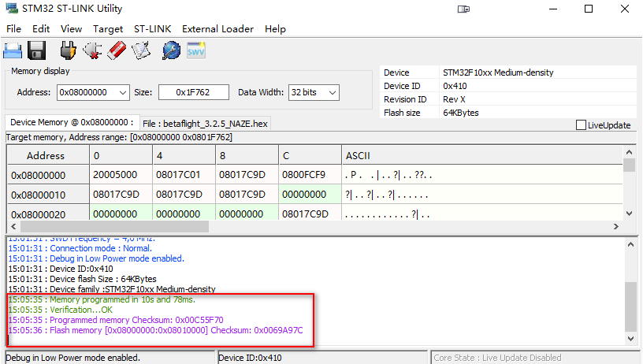The height and width of the screenshot is (364, 643).
Task: Click status bar Debug in Low Power mode
Action: tap(73, 358)
